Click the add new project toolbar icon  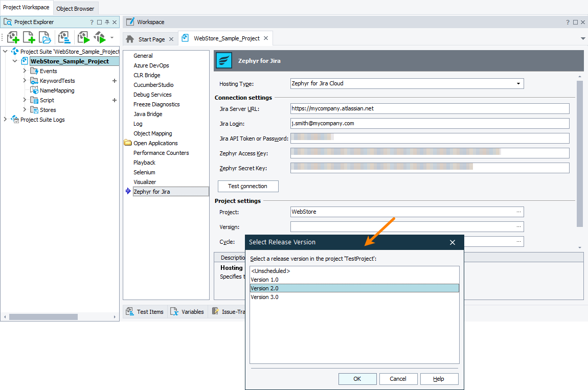[13, 37]
